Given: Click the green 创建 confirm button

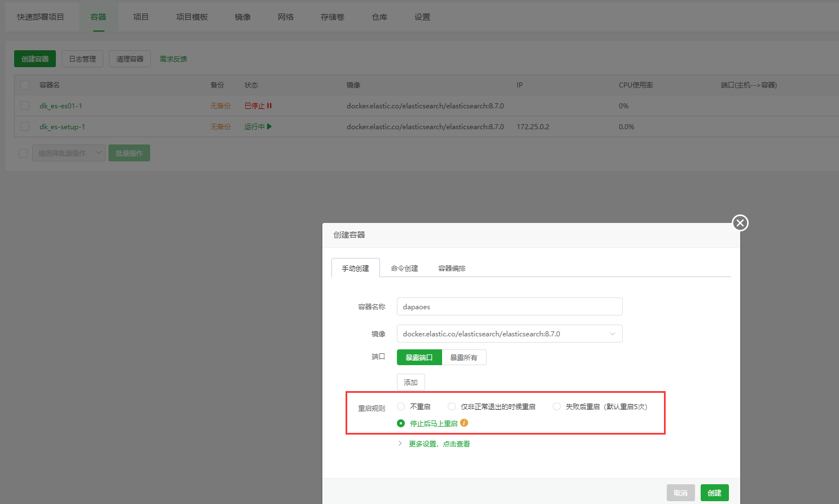Looking at the screenshot, I should click(x=715, y=493).
